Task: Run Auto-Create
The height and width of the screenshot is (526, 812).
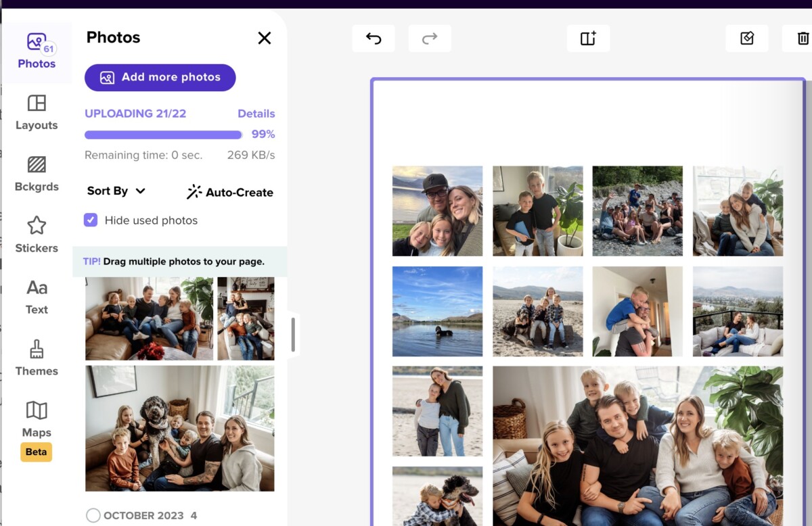Action: click(229, 191)
